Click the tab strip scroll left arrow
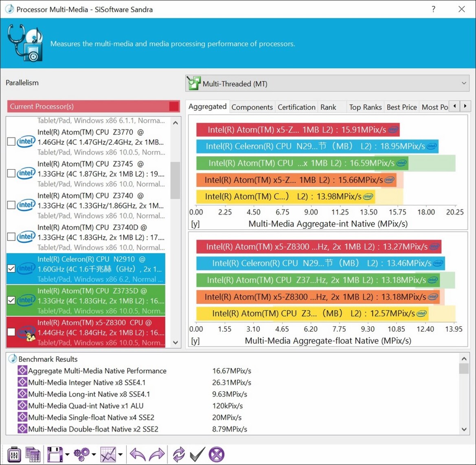The width and height of the screenshot is (476, 465). click(454, 106)
